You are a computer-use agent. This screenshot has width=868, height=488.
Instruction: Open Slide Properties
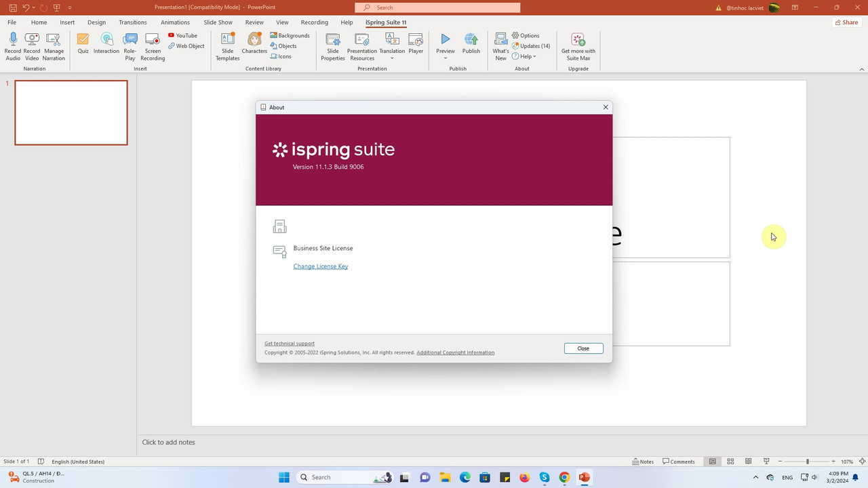tap(333, 46)
